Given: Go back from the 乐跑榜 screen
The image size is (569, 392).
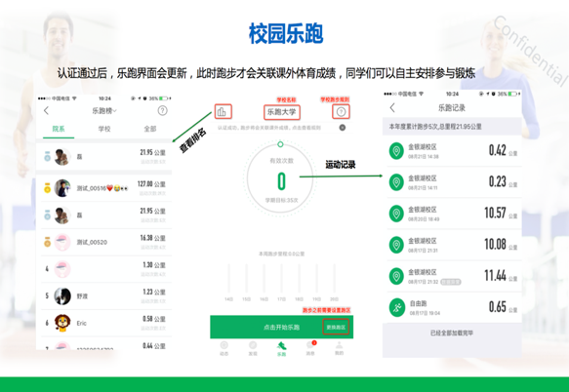Looking at the screenshot, I should coord(46,110).
